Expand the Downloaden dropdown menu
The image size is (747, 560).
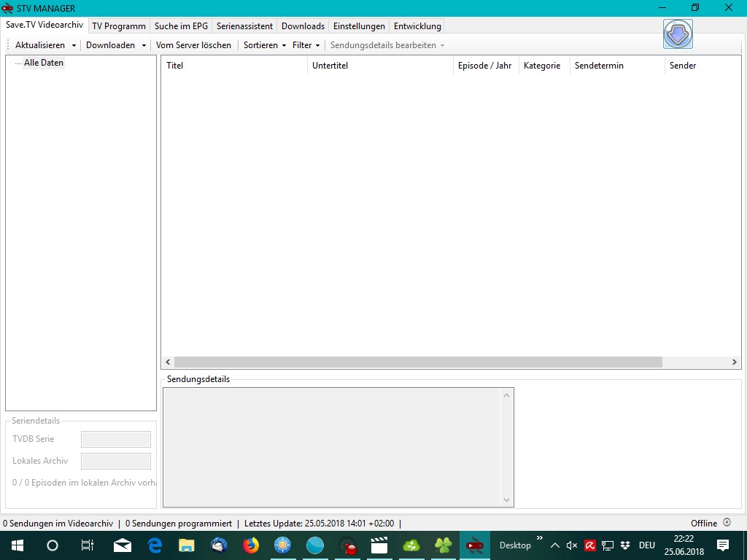coord(144,45)
